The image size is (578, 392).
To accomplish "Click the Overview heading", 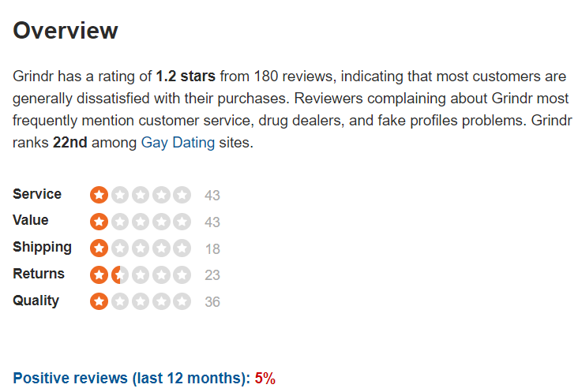I will click(66, 30).
